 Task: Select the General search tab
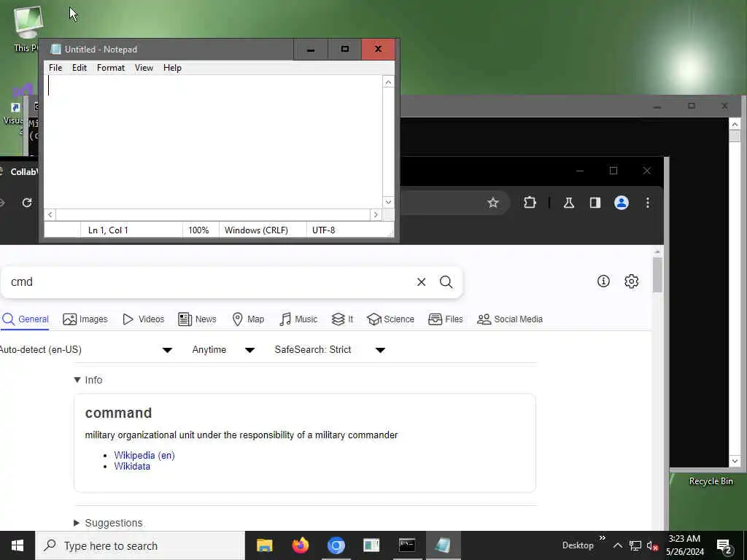[26, 319]
